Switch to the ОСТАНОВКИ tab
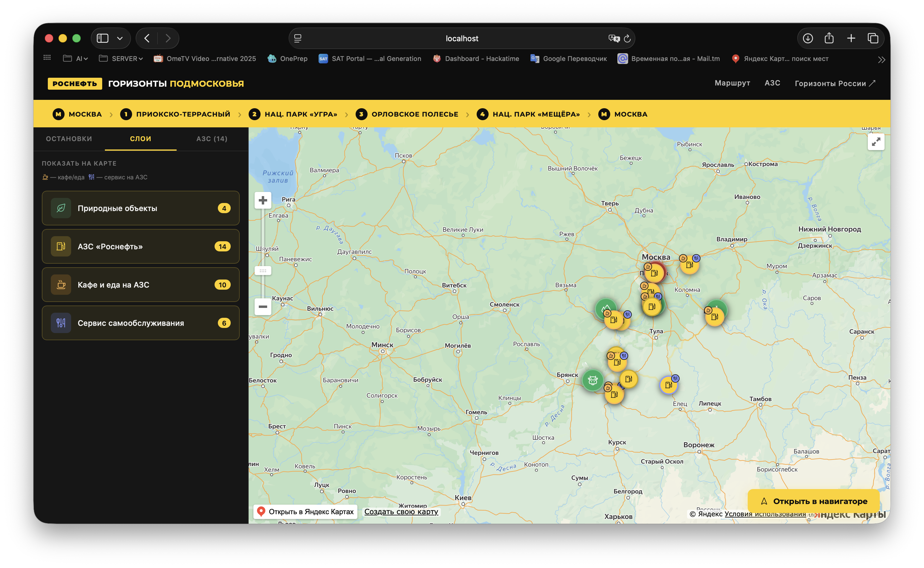This screenshot has height=568, width=924. tap(69, 139)
